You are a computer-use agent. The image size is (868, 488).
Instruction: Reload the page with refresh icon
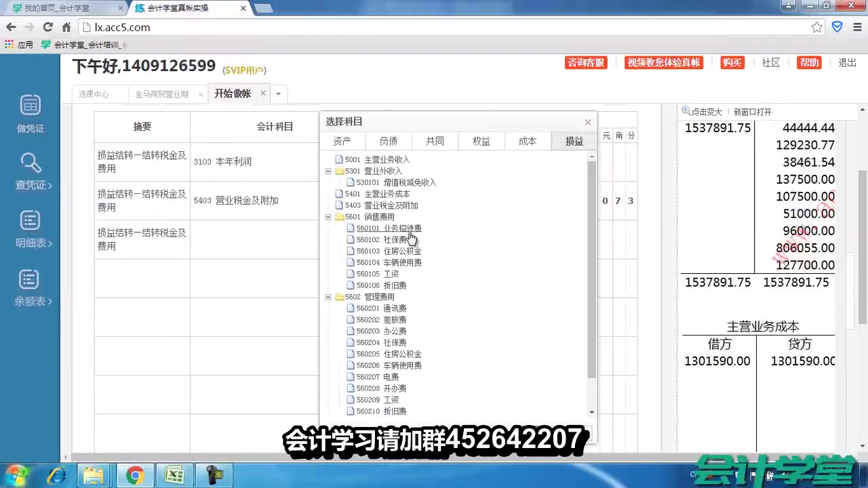47,27
